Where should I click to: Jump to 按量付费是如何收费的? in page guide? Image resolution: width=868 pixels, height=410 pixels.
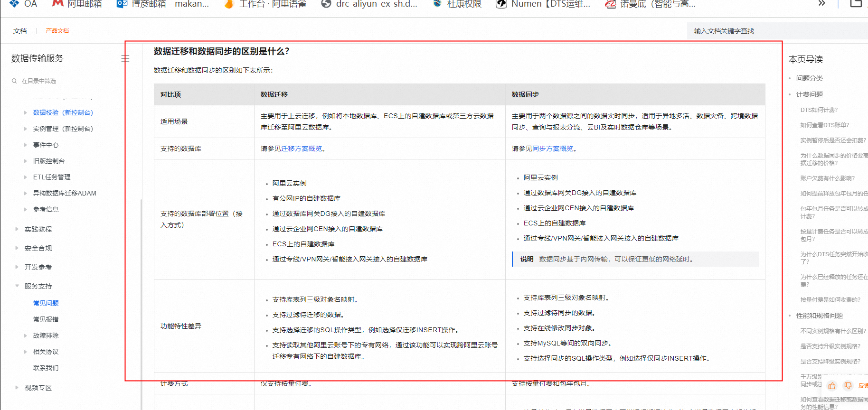pyautogui.click(x=830, y=299)
